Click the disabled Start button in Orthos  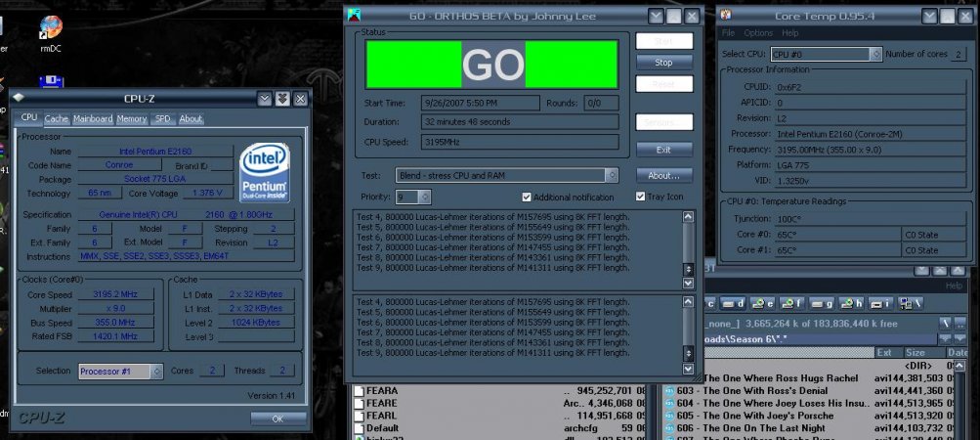tap(663, 41)
